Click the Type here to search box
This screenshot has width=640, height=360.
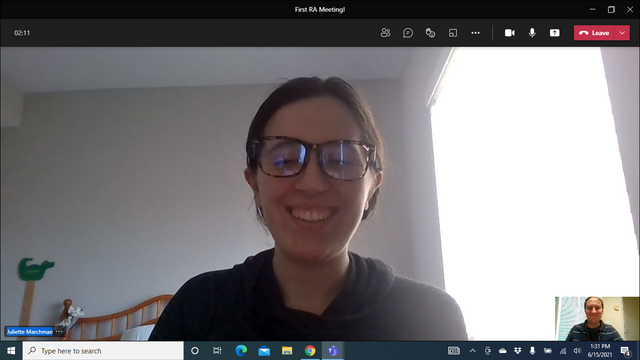tap(103, 351)
